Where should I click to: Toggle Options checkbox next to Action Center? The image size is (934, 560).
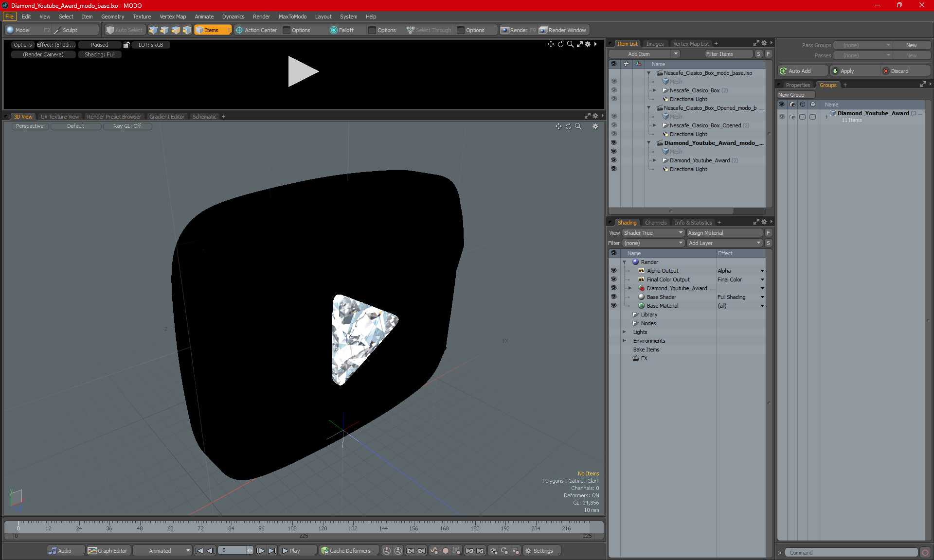click(287, 30)
